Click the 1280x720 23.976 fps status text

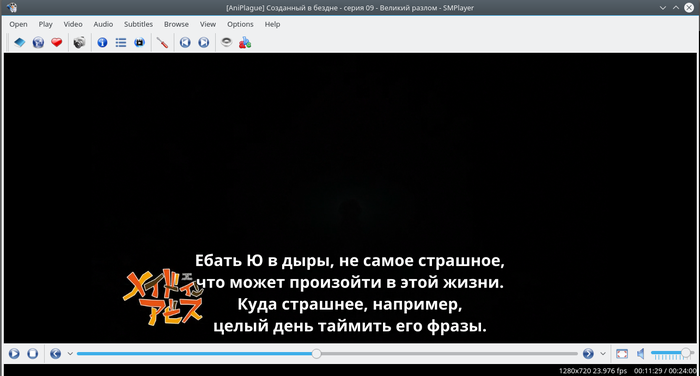(x=593, y=371)
